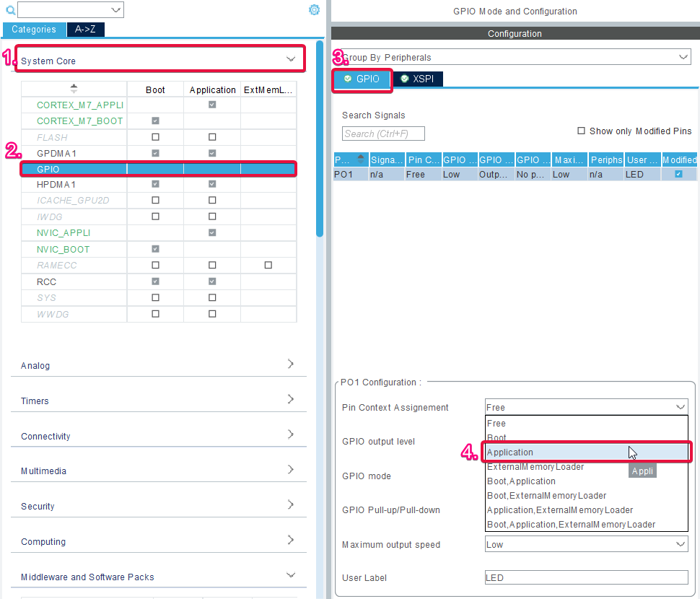Image resolution: width=700 pixels, height=599 pixels.
Task: Toggle the GPDMA1 Boot checkbox
Action: click(155, 153)
